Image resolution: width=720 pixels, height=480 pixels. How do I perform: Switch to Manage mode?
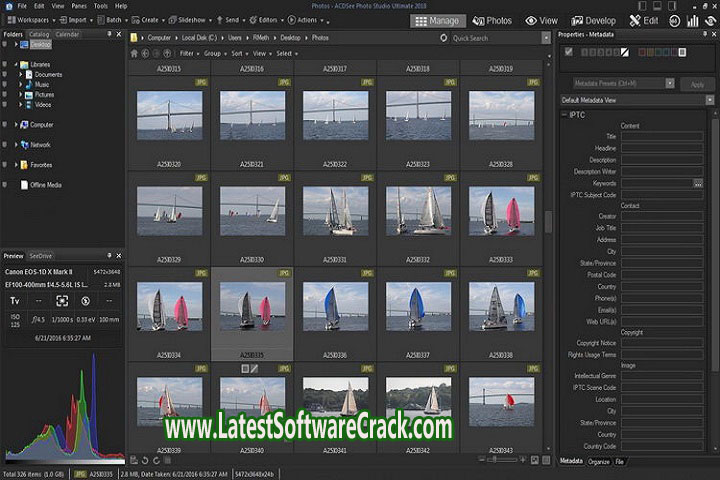[437, 20]
